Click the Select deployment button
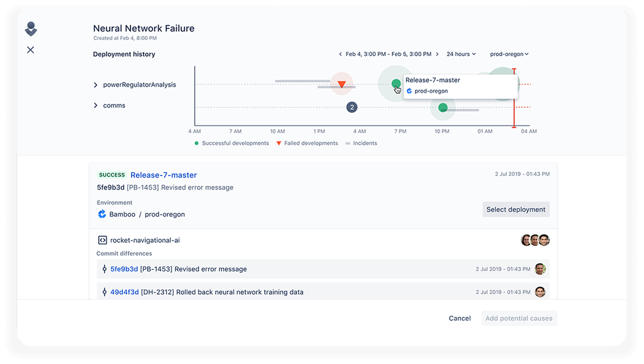Viewport: 644px width, 364px height. coord(516,209)
